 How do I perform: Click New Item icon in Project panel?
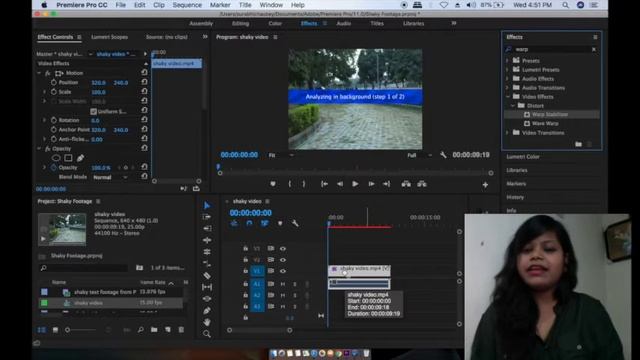[167, 330]
